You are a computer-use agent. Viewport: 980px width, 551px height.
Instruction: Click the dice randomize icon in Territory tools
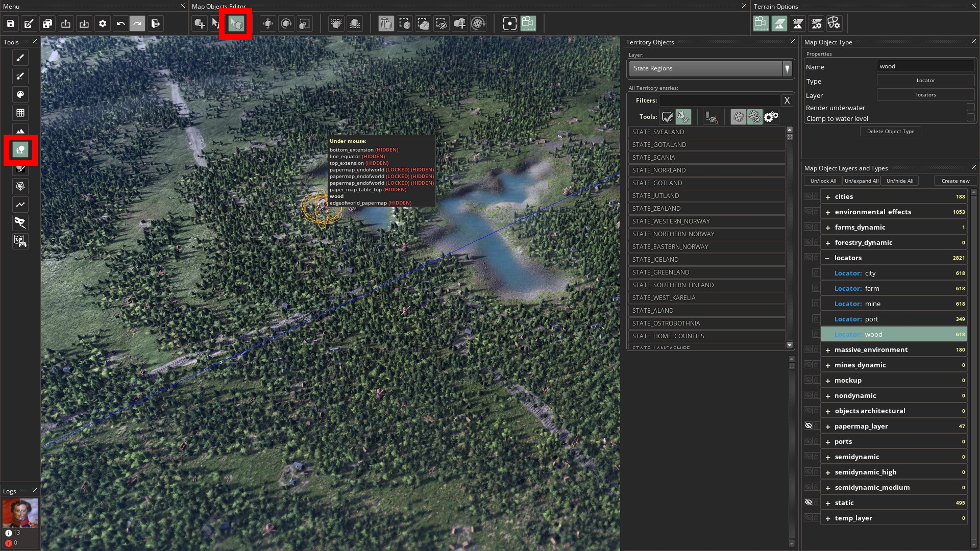(x=738, y=117)
